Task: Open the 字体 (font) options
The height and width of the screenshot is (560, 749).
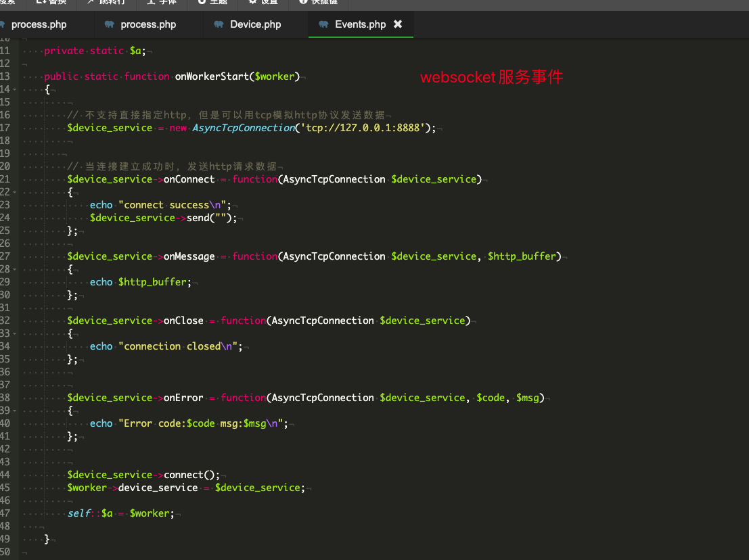Action: tap(162, 3)
